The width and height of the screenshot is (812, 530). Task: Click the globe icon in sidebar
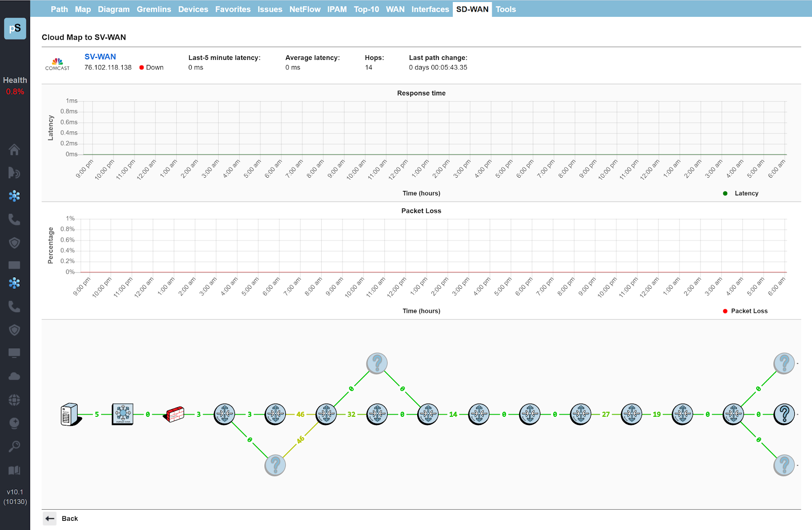14,400
